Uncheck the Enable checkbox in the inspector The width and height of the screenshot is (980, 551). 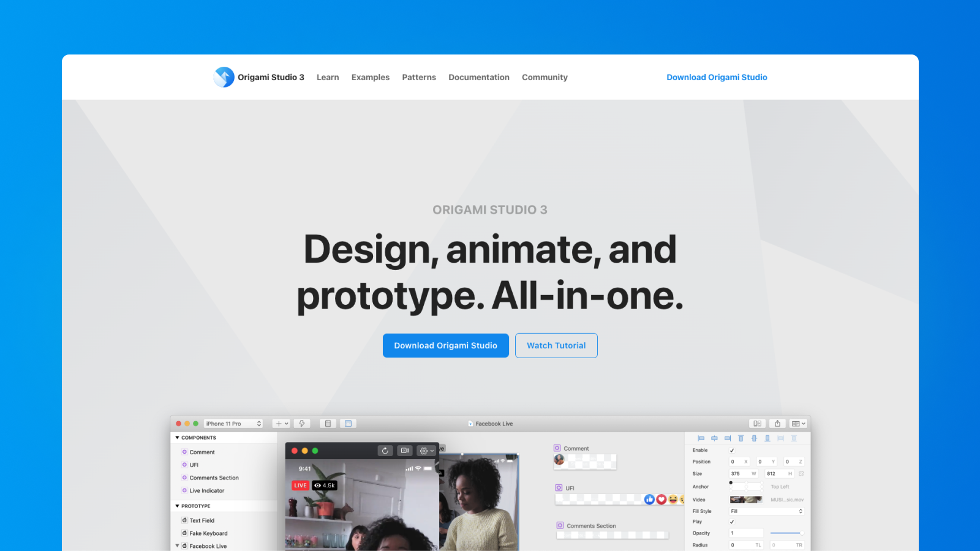coord(732,450)
